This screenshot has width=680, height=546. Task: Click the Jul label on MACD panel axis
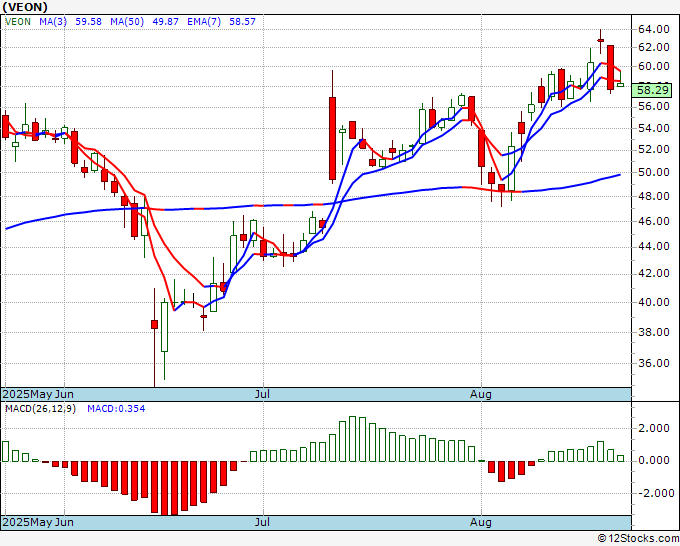262,522
